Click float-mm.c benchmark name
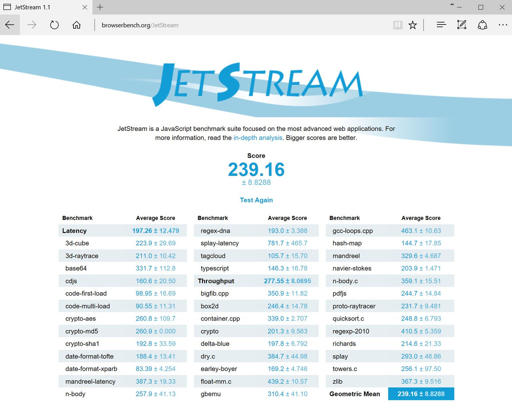Screen dimensions: 512x420 [216, 381]
